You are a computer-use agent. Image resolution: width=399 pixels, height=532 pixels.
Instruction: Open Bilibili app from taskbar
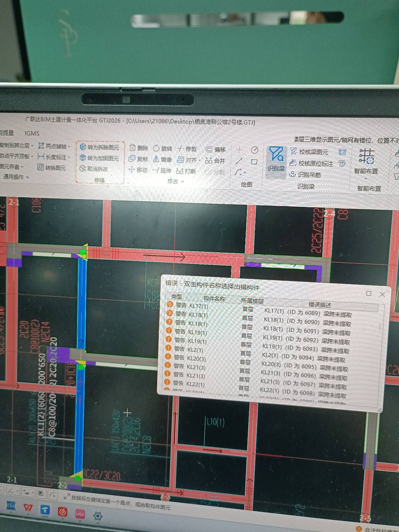pos(80,514)
